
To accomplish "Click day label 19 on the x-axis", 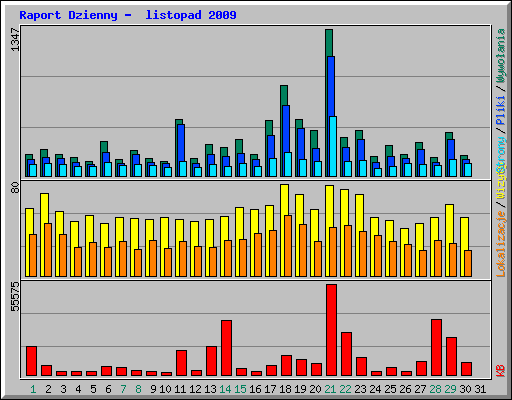I will (300, 389).
